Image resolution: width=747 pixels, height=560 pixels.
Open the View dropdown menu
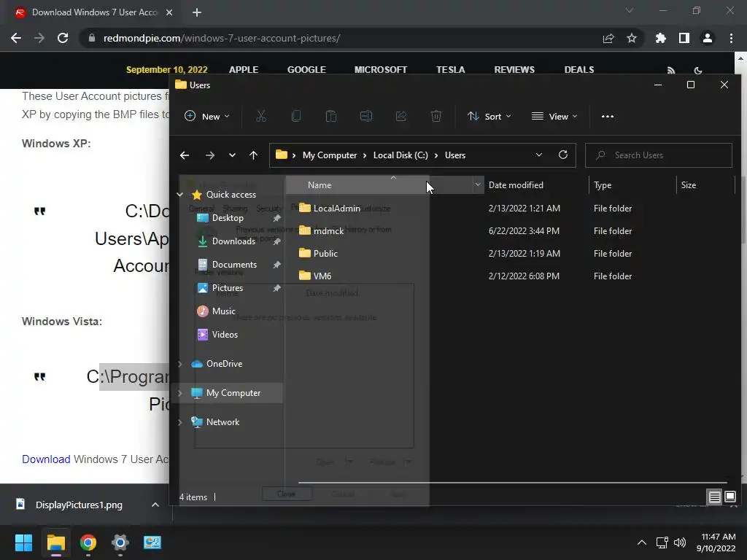pos(554,116)
